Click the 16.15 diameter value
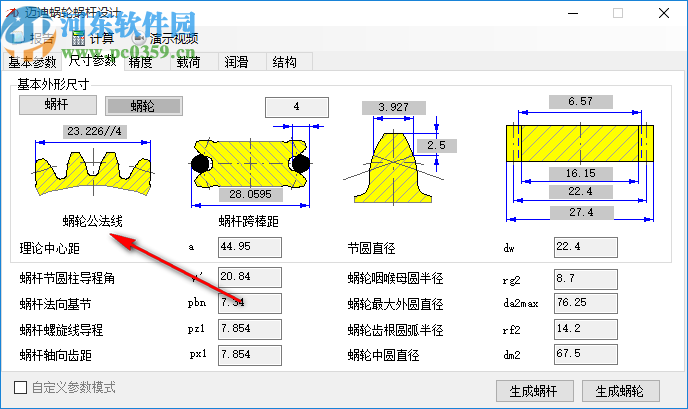 (x=581, y=173)
